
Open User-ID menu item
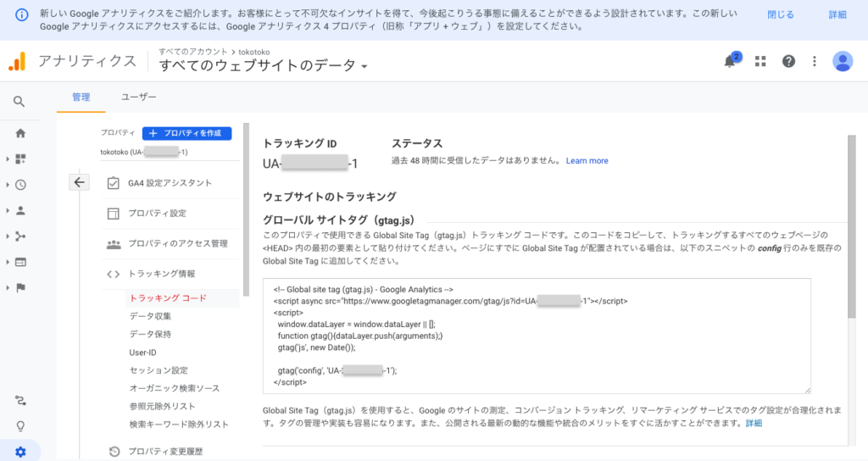[x=142, y=353]
